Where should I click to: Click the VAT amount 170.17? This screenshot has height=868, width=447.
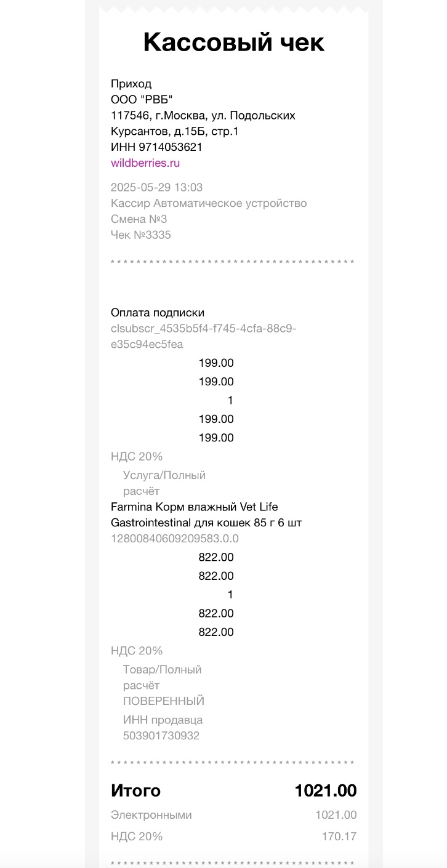pyautogui.click(x=339, y=837)
